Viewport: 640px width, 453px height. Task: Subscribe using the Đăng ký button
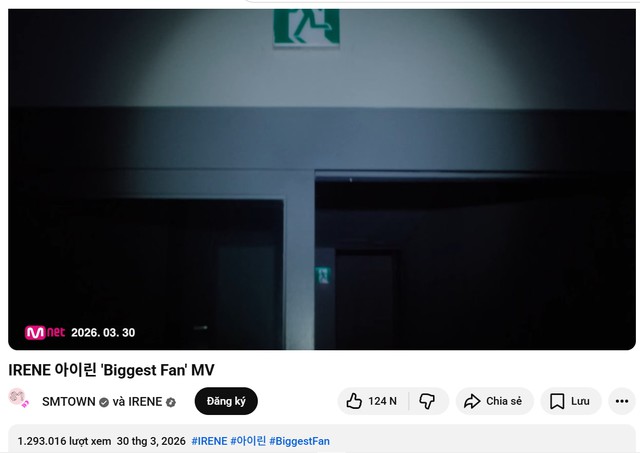[x=226, y=401]
